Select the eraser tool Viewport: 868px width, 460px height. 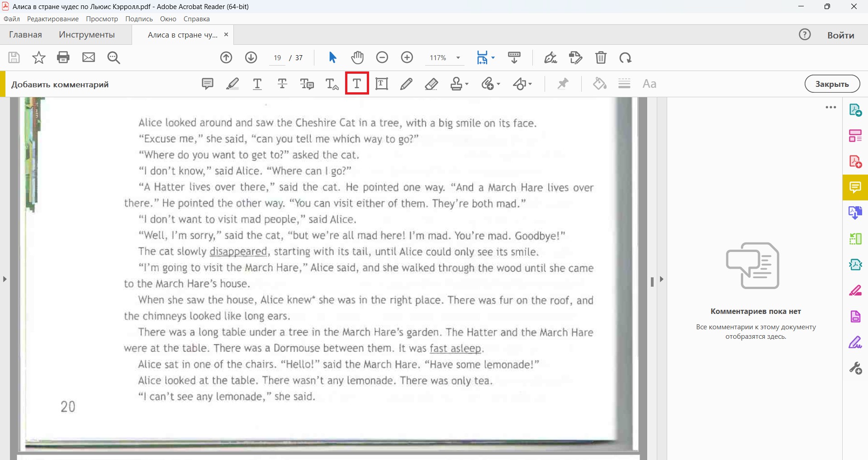[x=432, y=84]
